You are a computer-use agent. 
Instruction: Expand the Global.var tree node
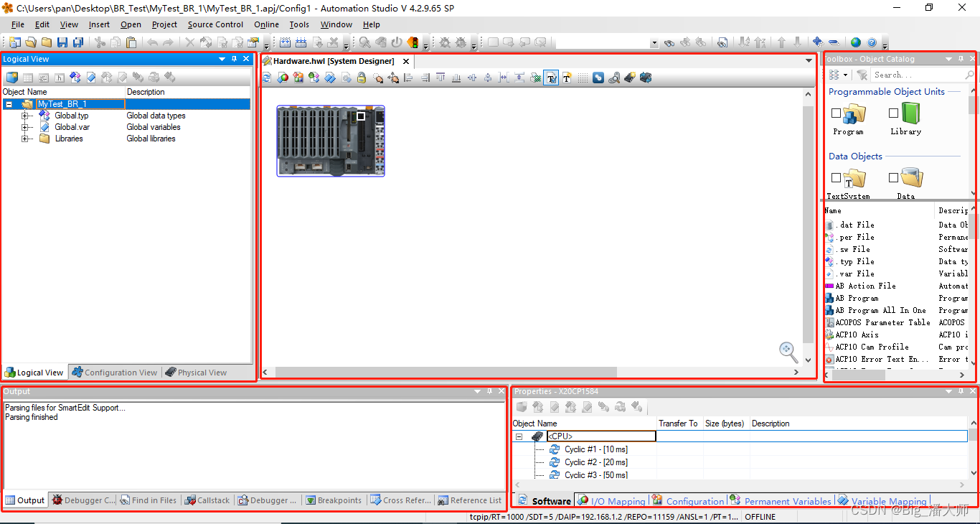(25, 127)
